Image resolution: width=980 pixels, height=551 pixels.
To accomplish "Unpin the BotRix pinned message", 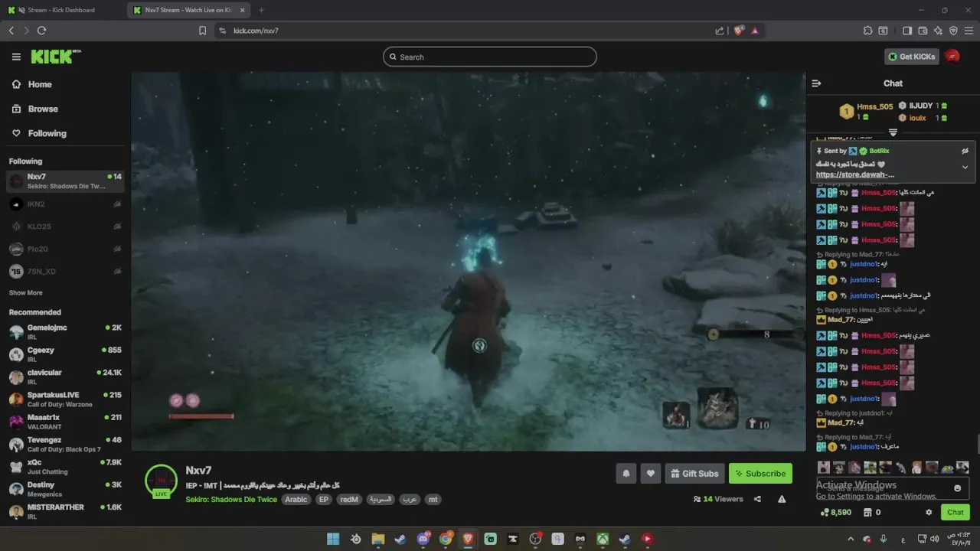I will point(965,152).
